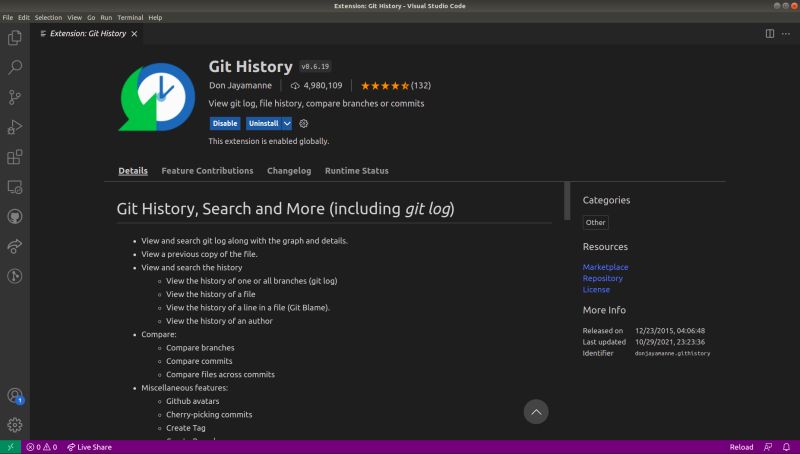Click the scroll-to-top arrow button
The width and height of the screenshot is (800, 454).
tap(536, 412)
